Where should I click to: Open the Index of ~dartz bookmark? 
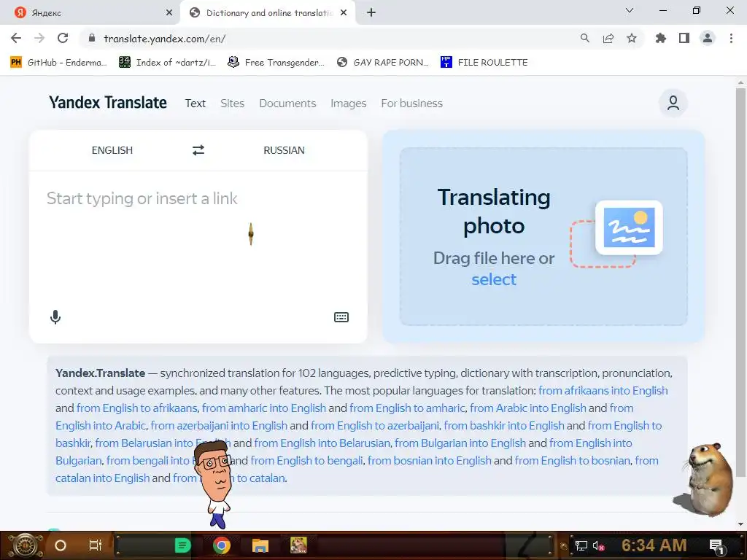[x=168, y=63]
